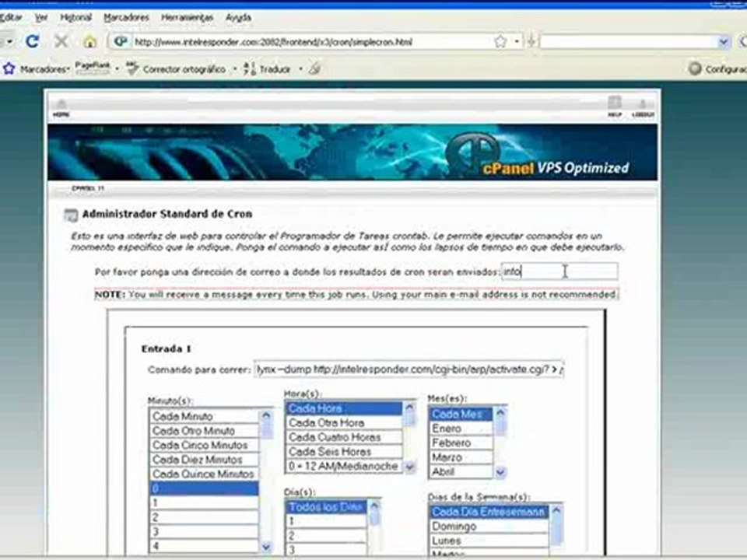Viewport: 747px width, 560px height.
Task: Select minute 0 in minutes list
Action: pos(204,488)
